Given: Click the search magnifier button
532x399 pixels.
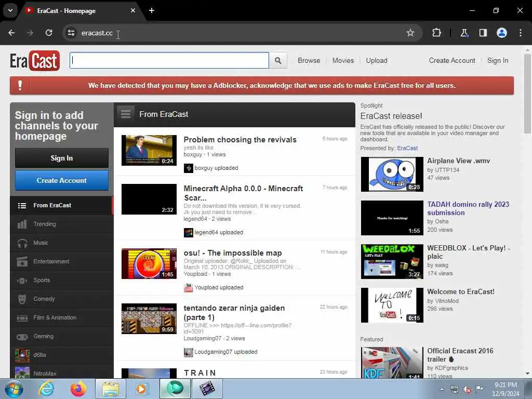Looking at the screenshot, I should tap(278, 60).
